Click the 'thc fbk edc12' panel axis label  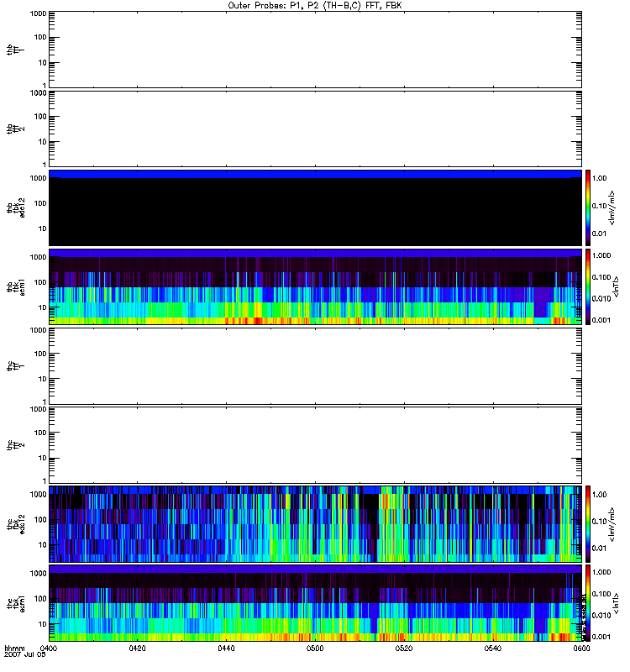15,524
